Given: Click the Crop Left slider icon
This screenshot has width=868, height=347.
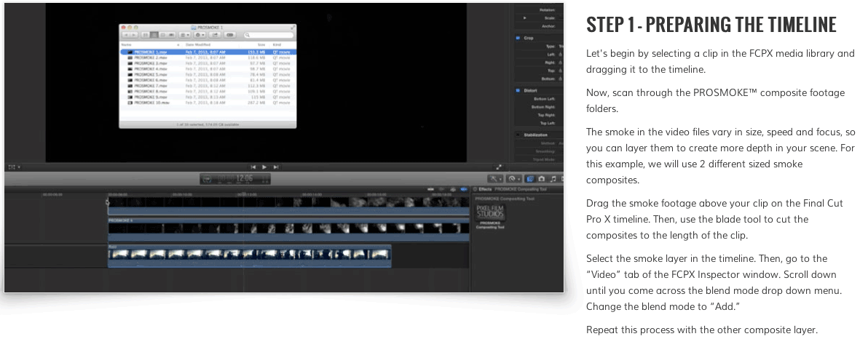Looking at the screenshot, I should point(560,55).
